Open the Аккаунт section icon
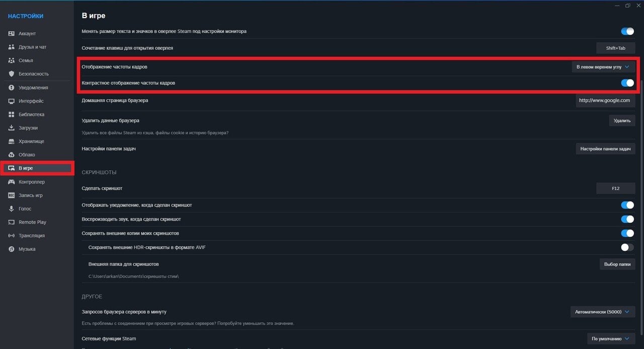This screenshot has width=644, height=349. (x=11, y=34)
